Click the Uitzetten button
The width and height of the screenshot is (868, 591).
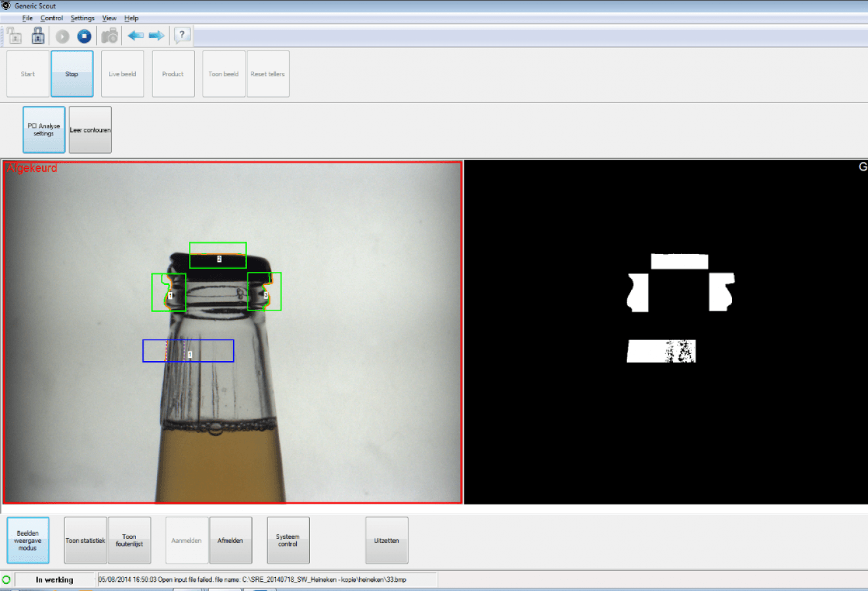point(387,540)
